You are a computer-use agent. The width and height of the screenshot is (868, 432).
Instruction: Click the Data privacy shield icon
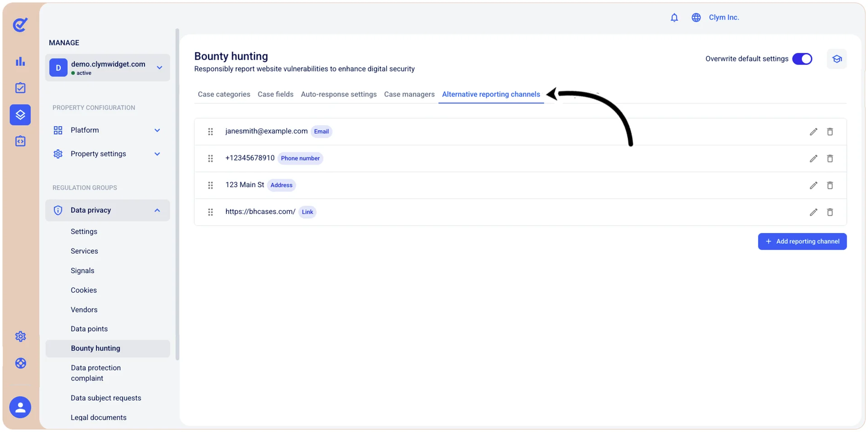[58, 210]
